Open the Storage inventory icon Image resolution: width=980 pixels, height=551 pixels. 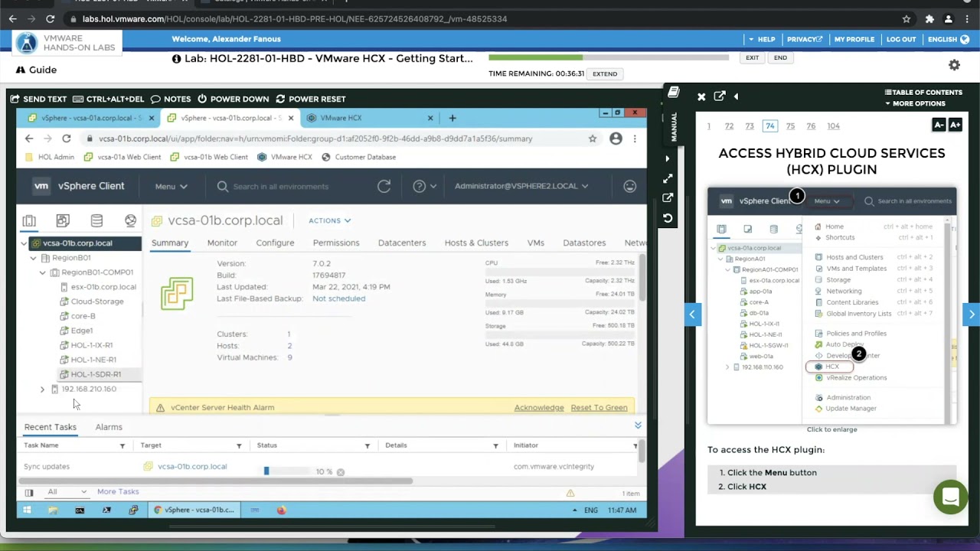[x=96, y=220]
